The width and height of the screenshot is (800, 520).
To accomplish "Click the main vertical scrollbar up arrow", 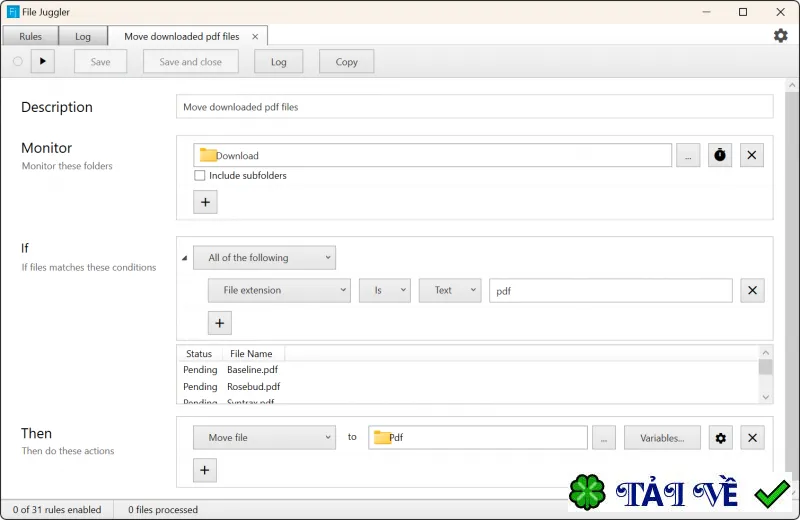I will (792, 85).
